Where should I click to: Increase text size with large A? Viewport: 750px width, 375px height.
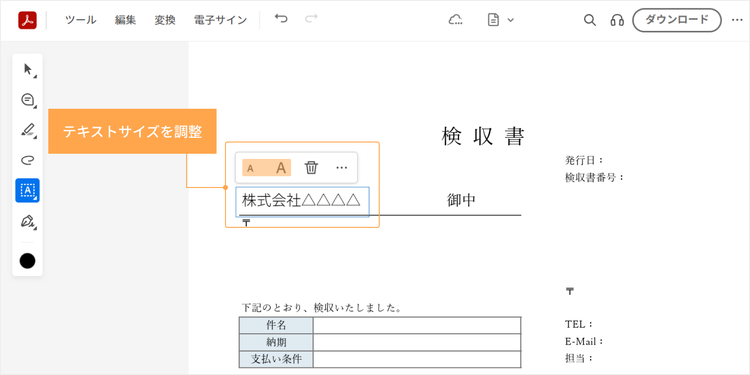(x=281, y=168)
